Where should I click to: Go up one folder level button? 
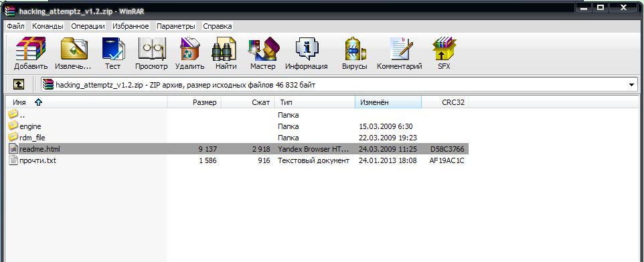tap(19, 84)
